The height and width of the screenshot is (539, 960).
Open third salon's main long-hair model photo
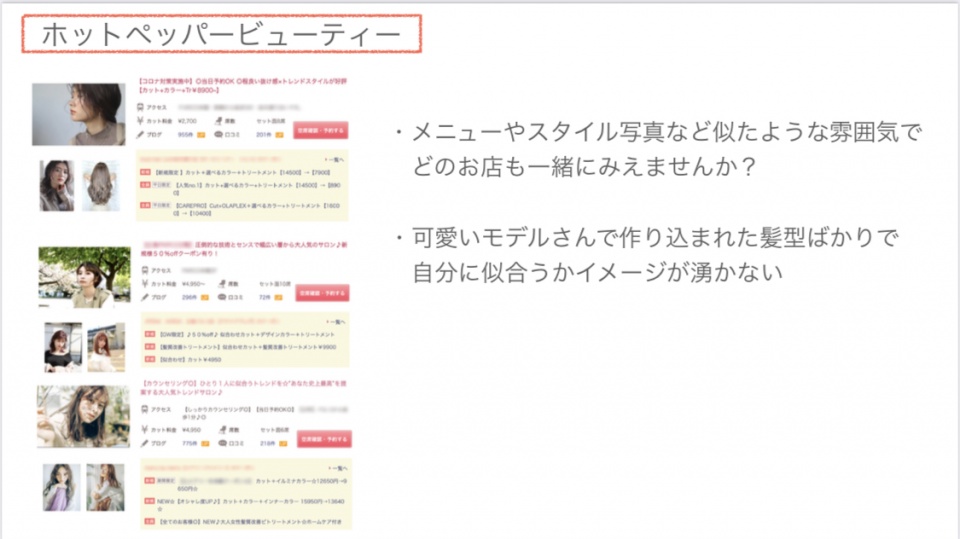tap(83, 416)
